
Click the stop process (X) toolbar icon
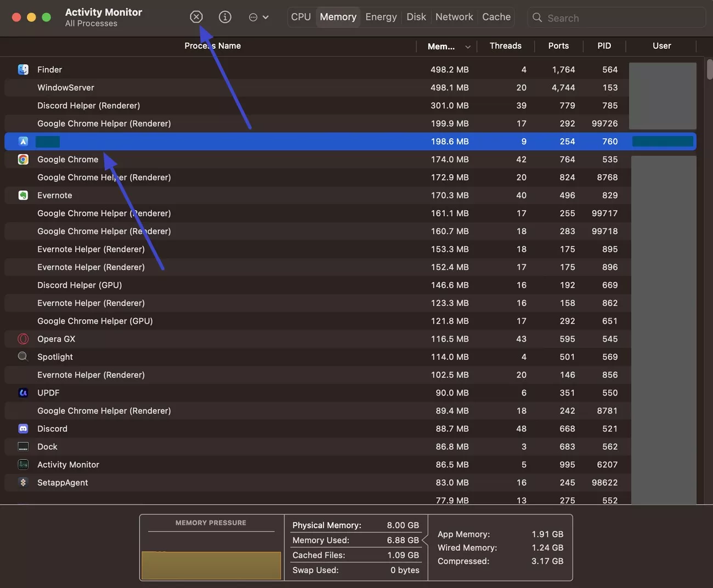click(196, 16)
